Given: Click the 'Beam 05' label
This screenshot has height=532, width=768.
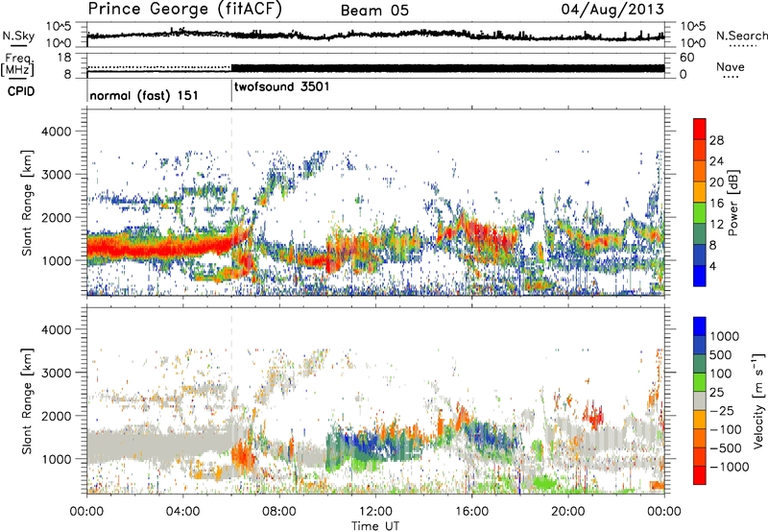Looking at the screenshot, I should [374, 11].
